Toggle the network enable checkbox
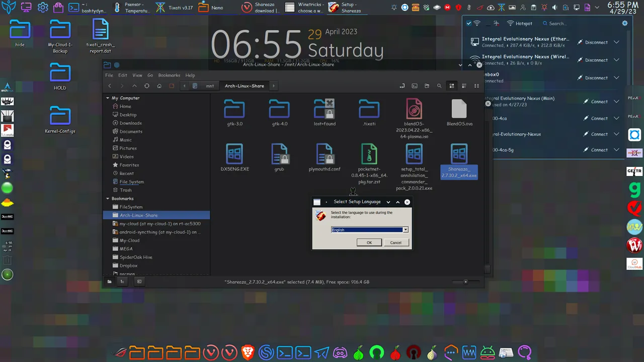 click(x=469, y=23)
